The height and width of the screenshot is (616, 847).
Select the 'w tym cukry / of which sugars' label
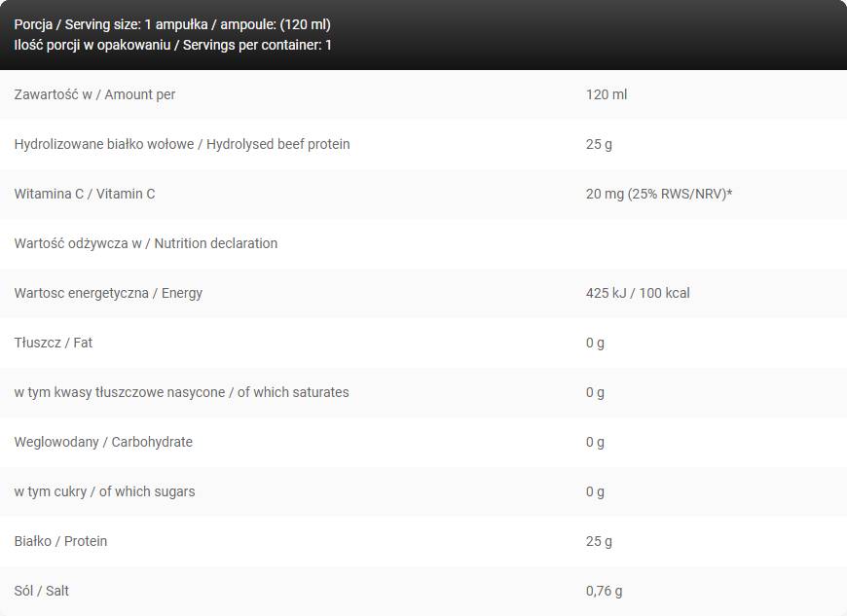(104, 491)
